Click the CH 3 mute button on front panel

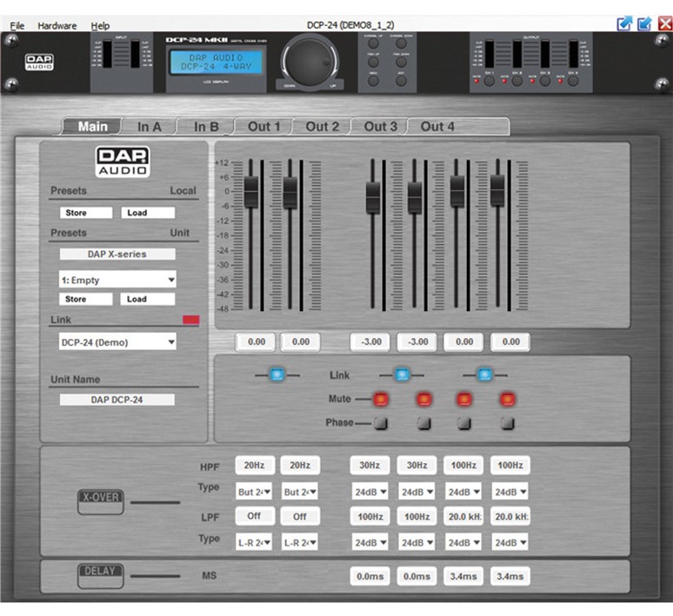545,81
